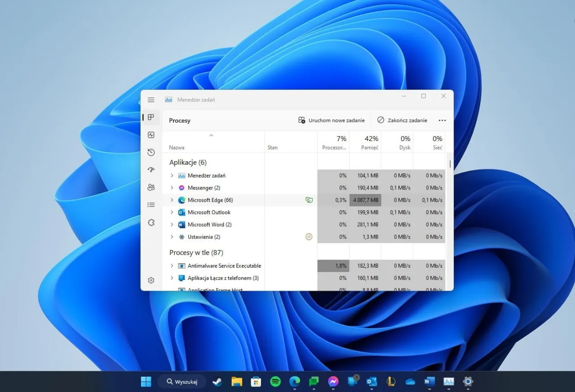Open the Details view in Task Manager
Screen dimensions: 575x392
151,204
